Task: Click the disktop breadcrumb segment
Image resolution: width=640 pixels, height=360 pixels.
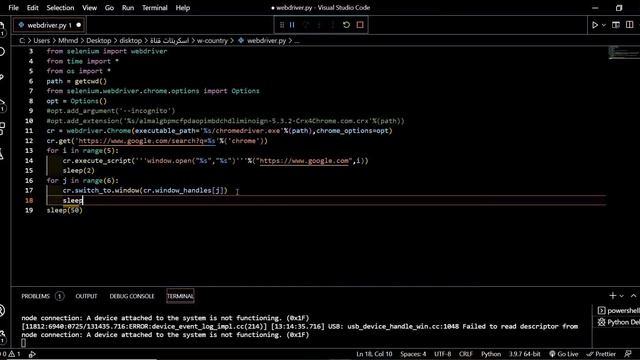Action: coord(131,40)
